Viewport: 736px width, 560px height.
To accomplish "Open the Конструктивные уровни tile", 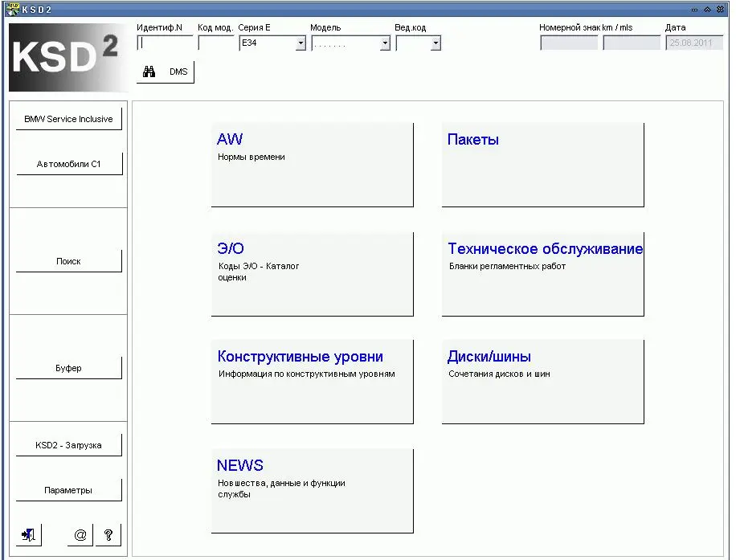I will click(x=312, y=382).
